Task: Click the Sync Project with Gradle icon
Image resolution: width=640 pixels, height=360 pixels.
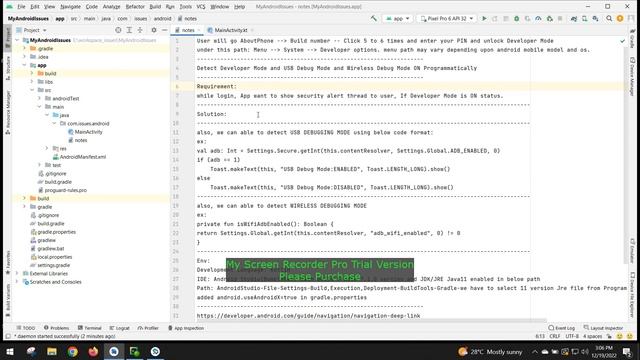Action: click(573, 18)
